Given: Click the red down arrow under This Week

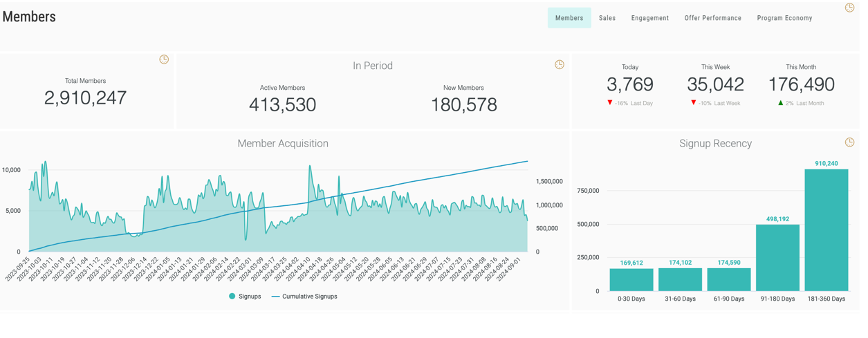Looking at the screenshot, I should tap(694, 103).
